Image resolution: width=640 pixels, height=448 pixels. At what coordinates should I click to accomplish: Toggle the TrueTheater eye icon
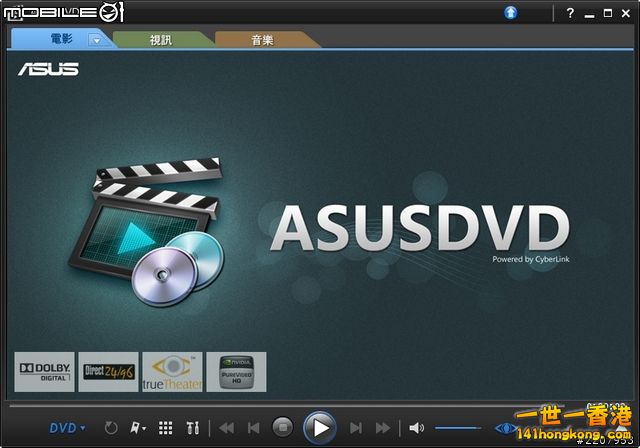pyautogui.click(x=503, y=428)
